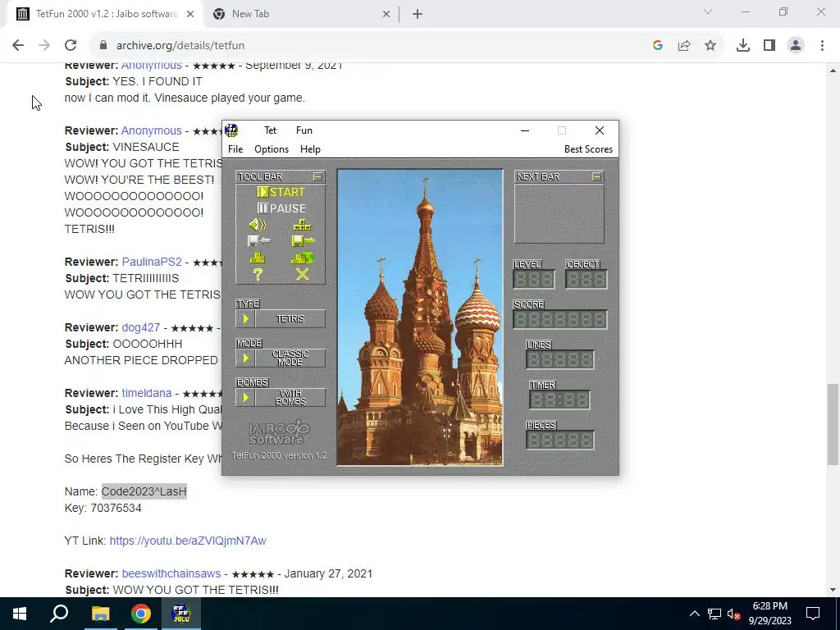Open Best Scores menu item
This screenshot has height=630, width=840.
(588, 149)
